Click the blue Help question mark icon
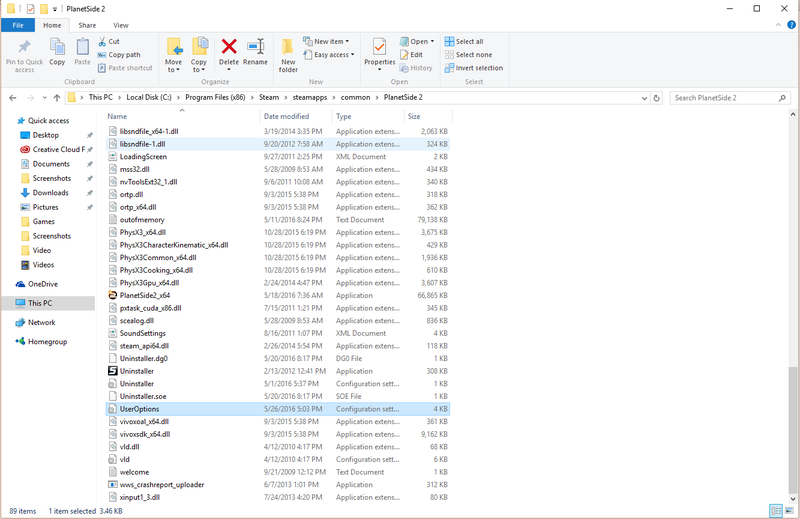This screenshot has width=800, height=519. tap(791, 25)
